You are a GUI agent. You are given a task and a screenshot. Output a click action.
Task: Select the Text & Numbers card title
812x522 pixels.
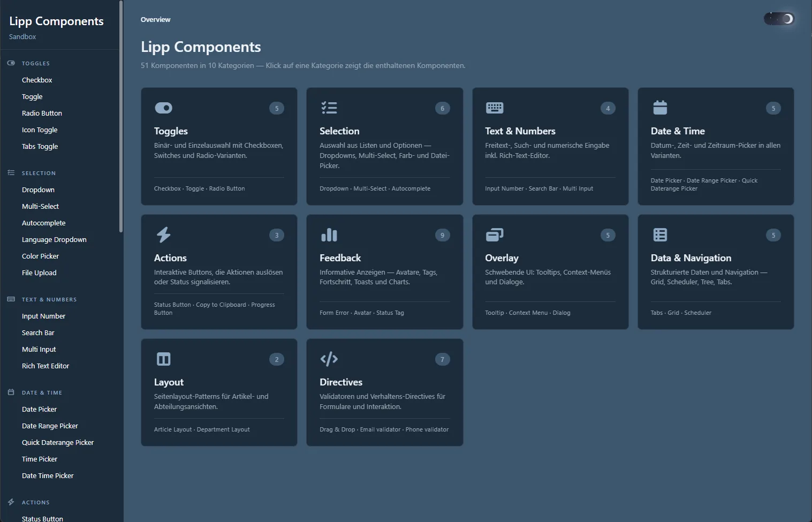pos(520,131)
